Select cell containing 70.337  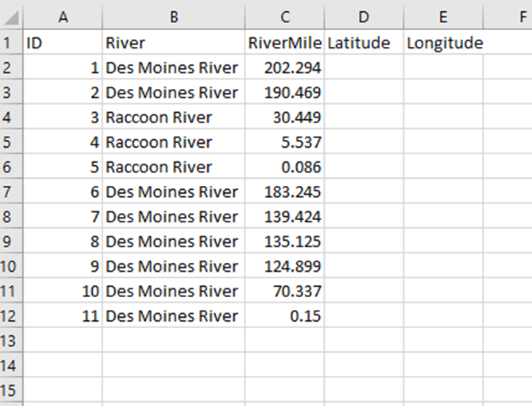(285, 291)
